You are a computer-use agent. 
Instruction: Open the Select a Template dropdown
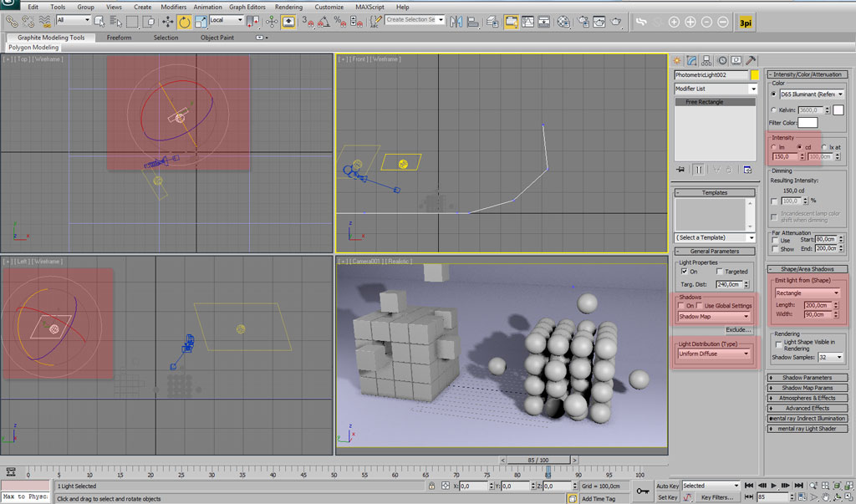[715, 237]
